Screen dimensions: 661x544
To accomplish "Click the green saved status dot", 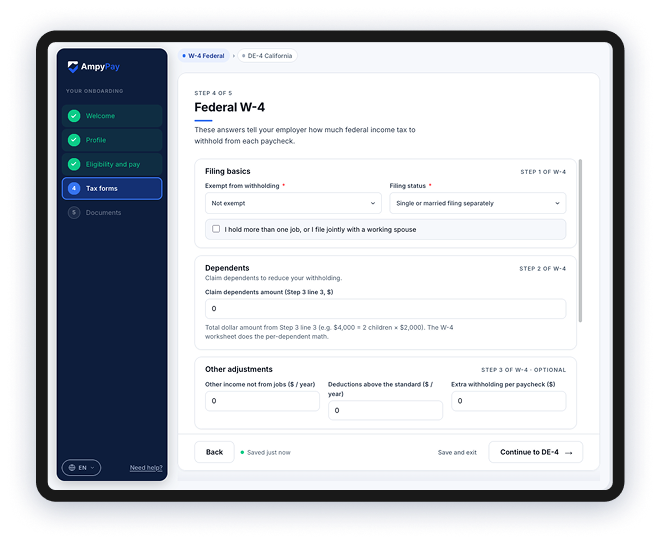I will click(x=242, y=452).
